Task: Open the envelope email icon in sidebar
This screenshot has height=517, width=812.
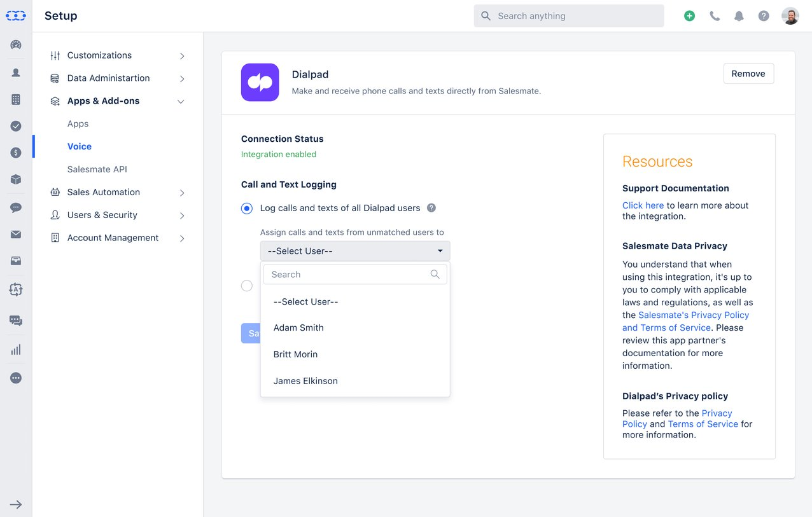Action: pyautogui.click(x=16, y=235)
